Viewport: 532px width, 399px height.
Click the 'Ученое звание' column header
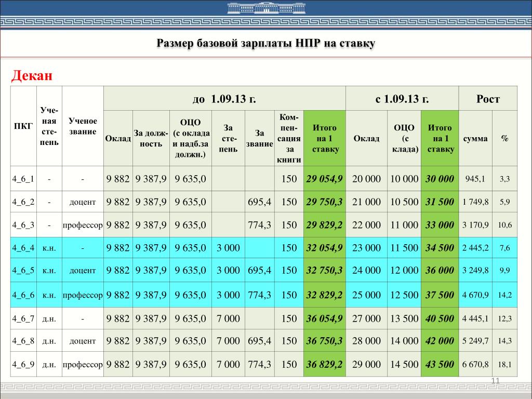pyautogui.click(x=83, y=126)
